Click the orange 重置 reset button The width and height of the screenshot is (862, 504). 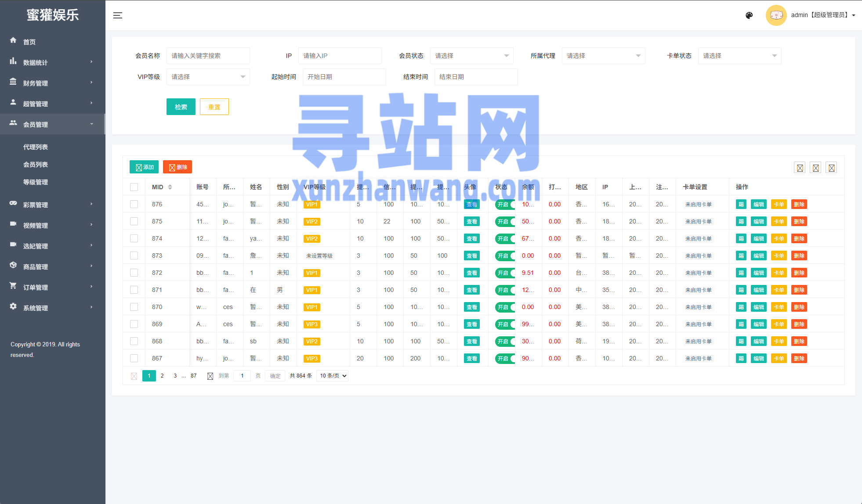click(x=214, y=107)
